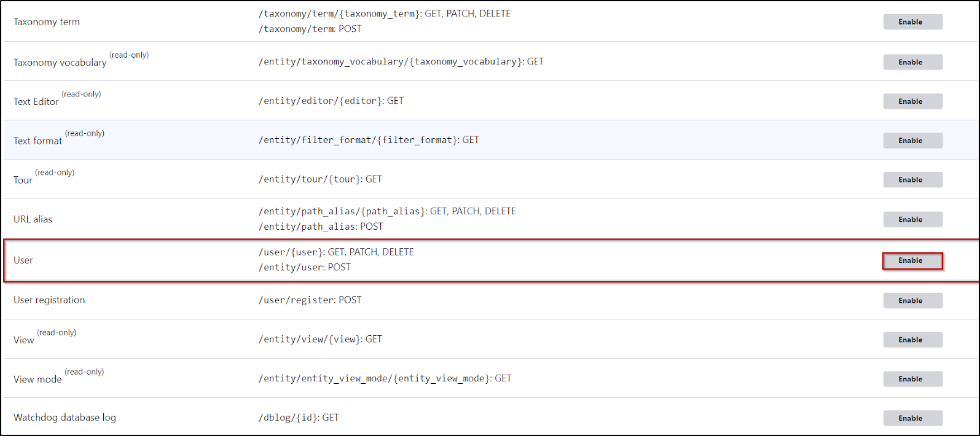Viewport: 980px width, 436px height.
Task: Enable the View mode resource
Action: point(912,379)
